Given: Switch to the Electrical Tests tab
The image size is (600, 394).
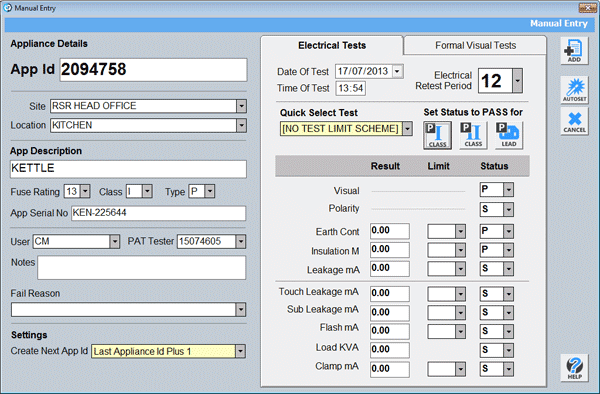Looking at the screenshot, I should tap(332, 46).
